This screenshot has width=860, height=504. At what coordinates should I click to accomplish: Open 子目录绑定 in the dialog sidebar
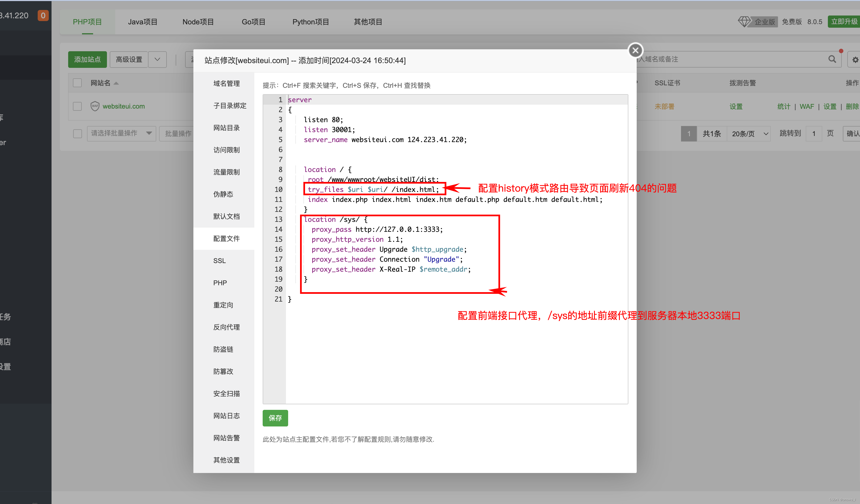pyautogui.click(x=224, y=106)
